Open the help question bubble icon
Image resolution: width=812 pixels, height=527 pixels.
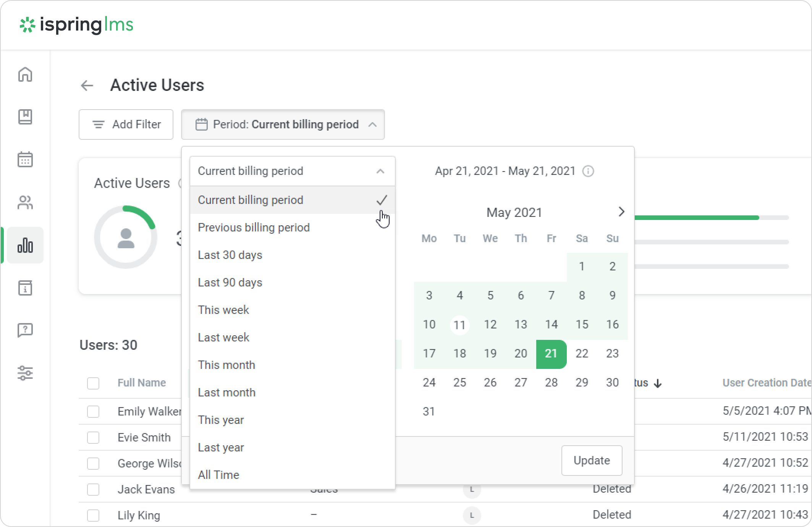pos(25,330)
